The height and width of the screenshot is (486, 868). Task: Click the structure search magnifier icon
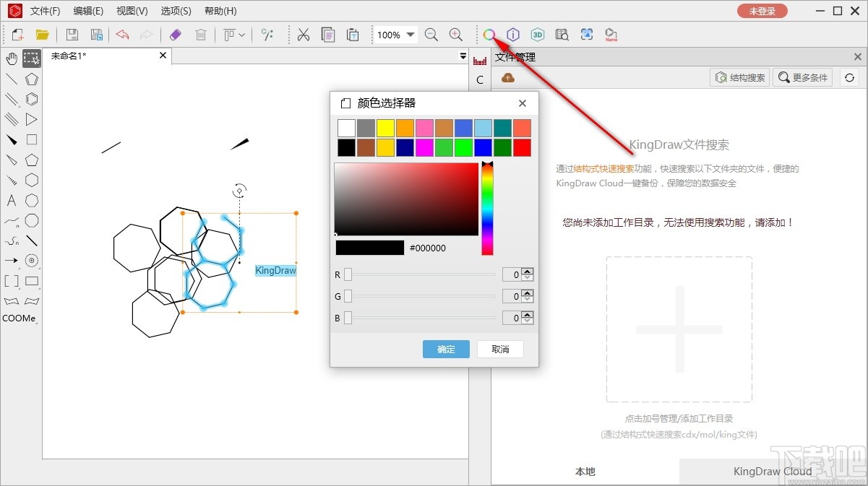click(x=490, y=34)
